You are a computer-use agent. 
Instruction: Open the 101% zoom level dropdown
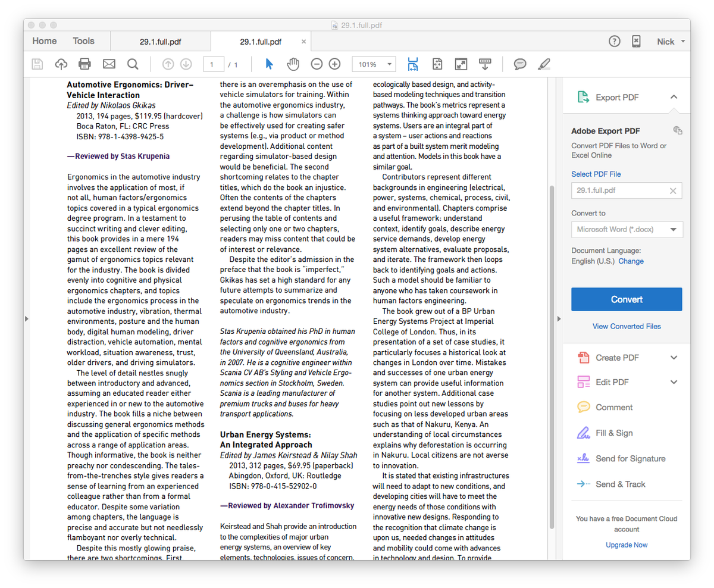374,64
